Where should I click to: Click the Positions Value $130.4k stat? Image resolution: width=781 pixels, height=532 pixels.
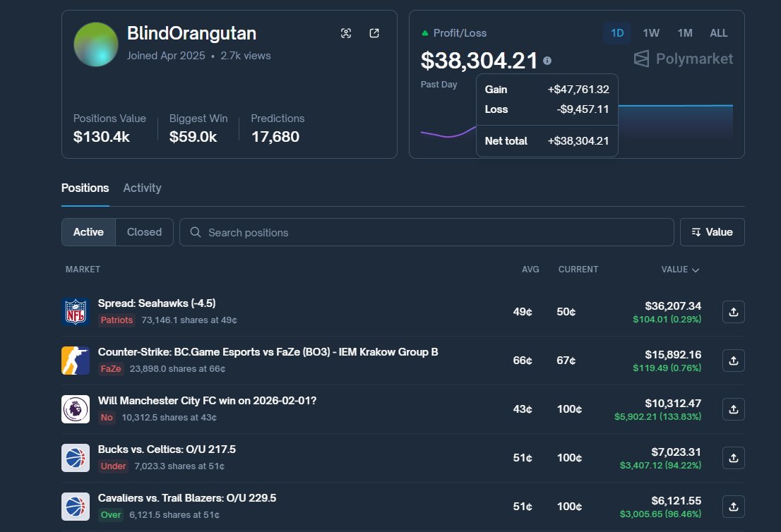(109, 128)
